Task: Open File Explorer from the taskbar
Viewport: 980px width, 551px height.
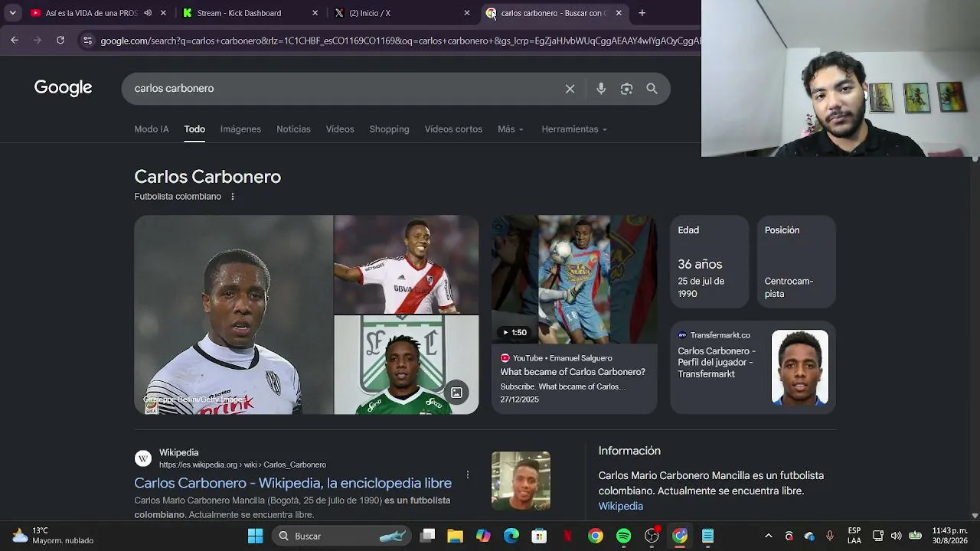Action: coord(455,536)
